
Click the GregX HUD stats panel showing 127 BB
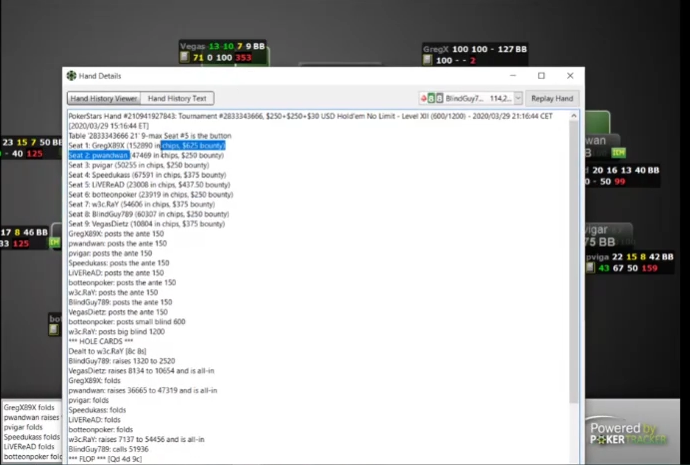tap(475, 55)
